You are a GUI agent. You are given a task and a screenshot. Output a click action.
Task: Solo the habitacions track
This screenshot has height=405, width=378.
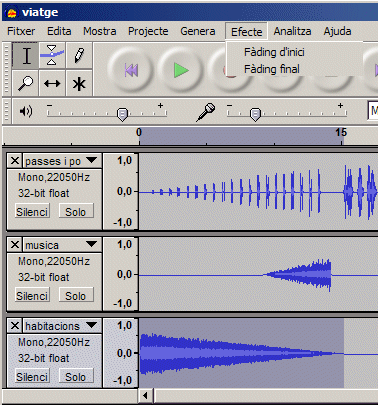click(x=76, y=377)
